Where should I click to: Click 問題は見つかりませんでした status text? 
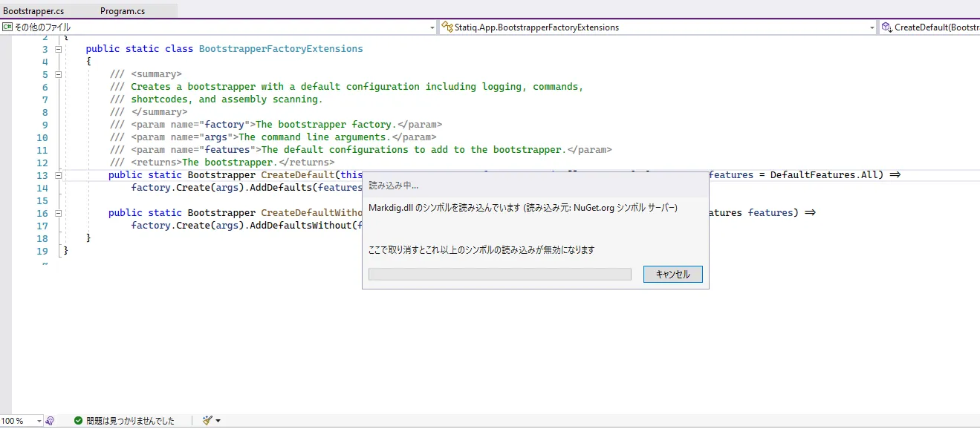click(x=130, y=421)
